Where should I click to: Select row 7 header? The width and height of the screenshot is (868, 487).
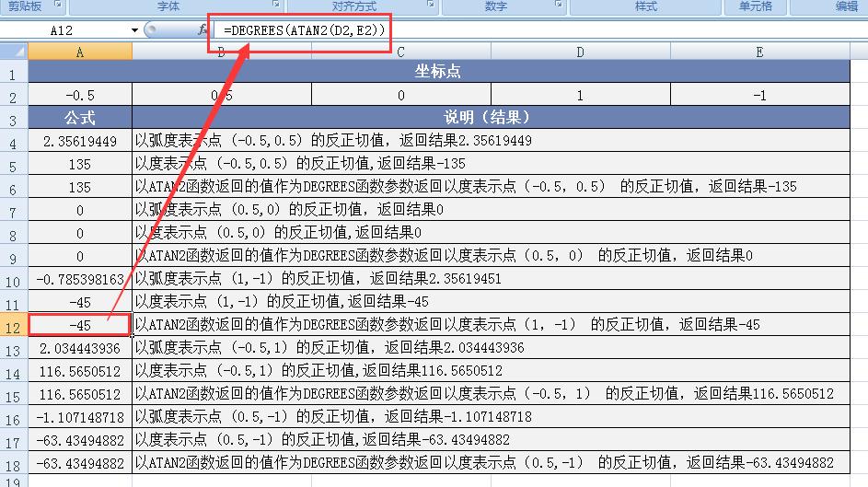(14, 210)
